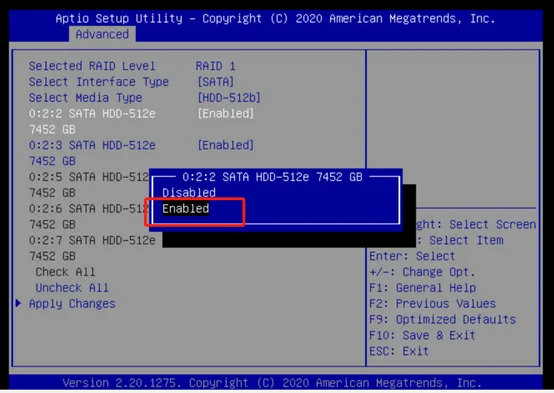Select Enabled in the drive popup
The image size is (554, 393).
point(185,209)
